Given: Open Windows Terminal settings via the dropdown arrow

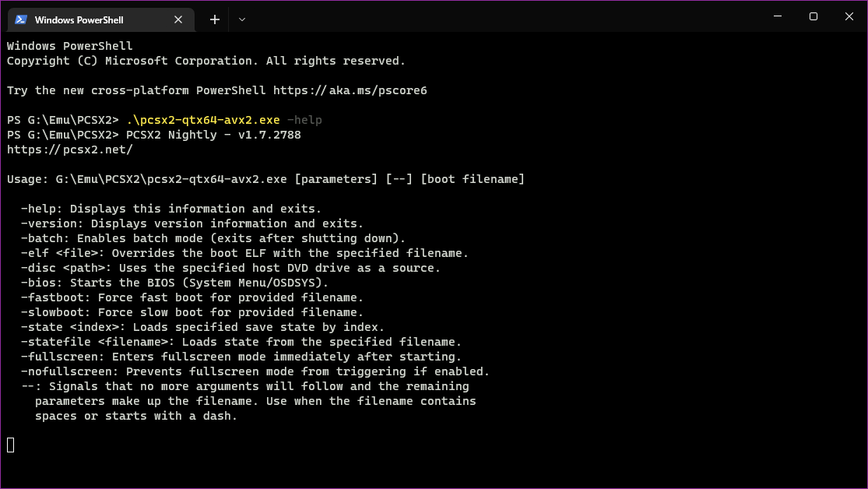Looking at the screenshot, I should pos(241,19).
